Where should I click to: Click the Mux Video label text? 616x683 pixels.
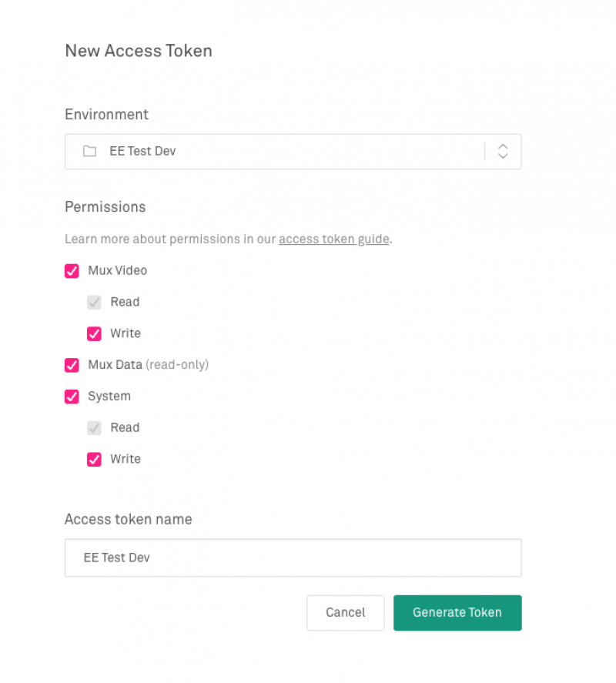pyautogui.click(x=118, y=270)
